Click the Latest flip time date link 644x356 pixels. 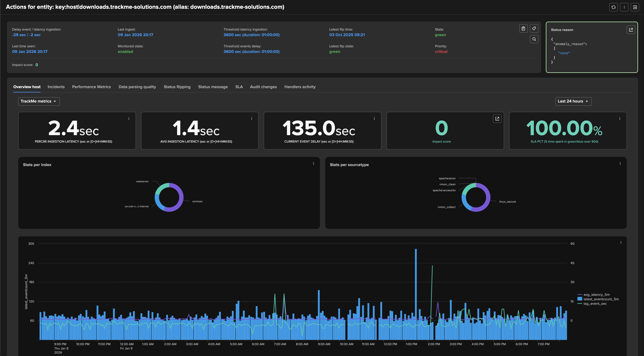point(347,35)
